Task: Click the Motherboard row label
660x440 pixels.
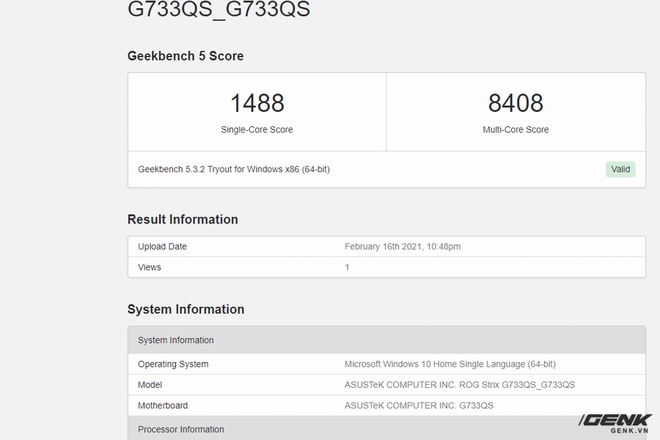Action: click(x=162, y=405)
